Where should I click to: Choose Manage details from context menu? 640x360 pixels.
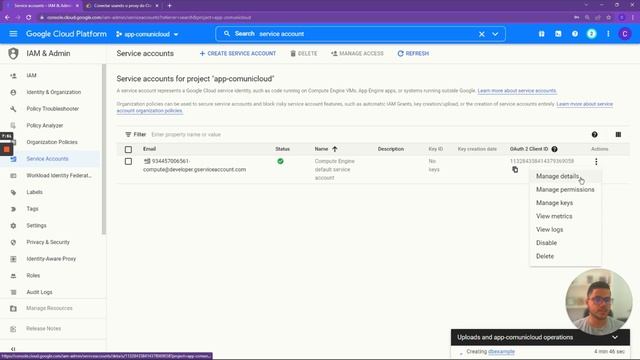tap(558, 176)
